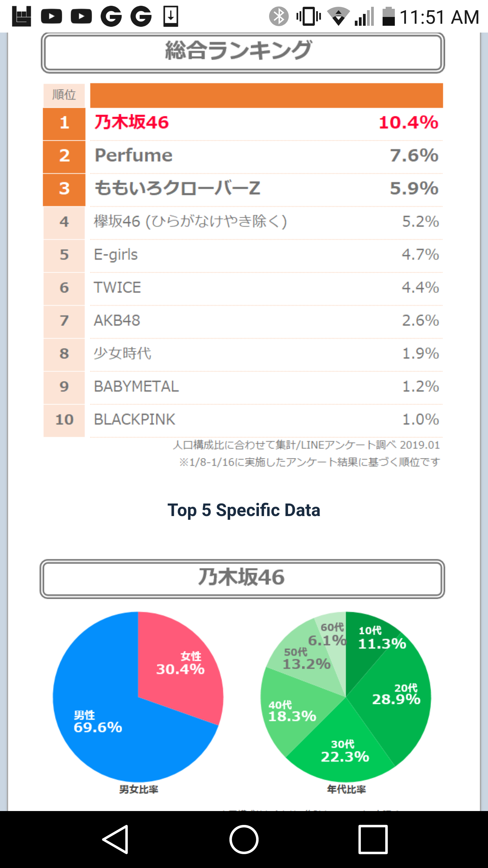
Task: Select the BABYMETAL ranking entry
Action: click(243, 388)
